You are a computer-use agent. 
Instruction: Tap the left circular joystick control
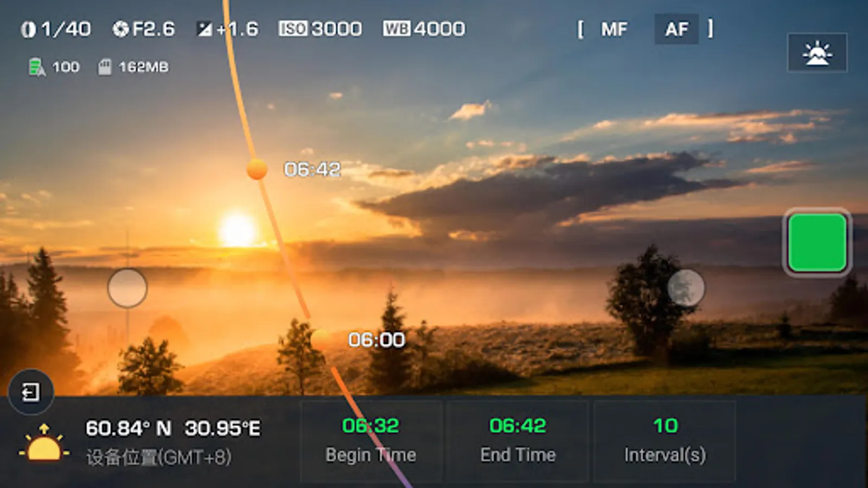coord(127,288)
